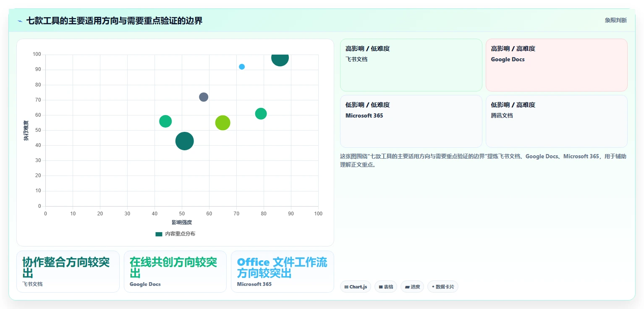This screenshot has height=309, width=644.
Task: Click the y-axis tick label 90
Action: [38, 69]
